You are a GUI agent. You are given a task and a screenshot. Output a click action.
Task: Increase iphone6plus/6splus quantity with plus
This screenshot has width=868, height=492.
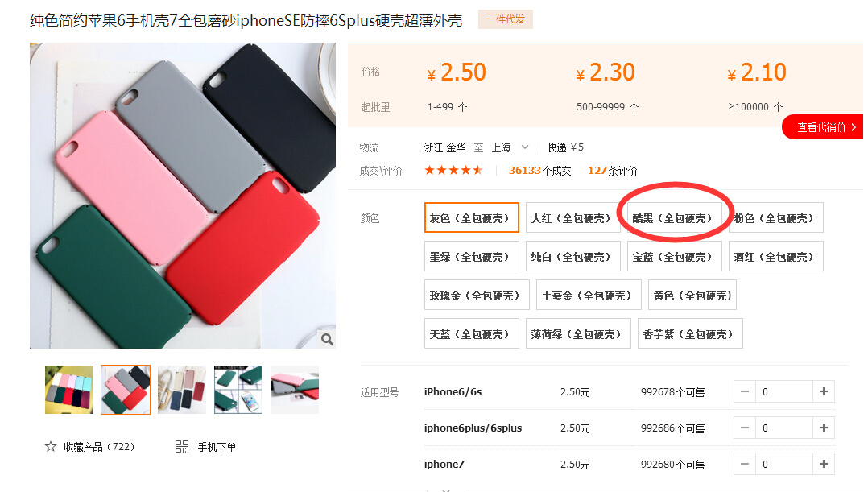tap(824, 428)
